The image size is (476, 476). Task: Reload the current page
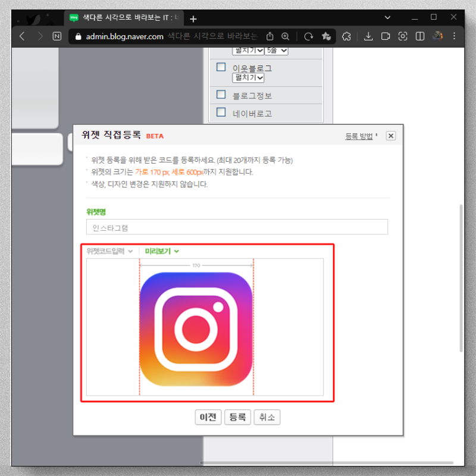click(308, 36)
